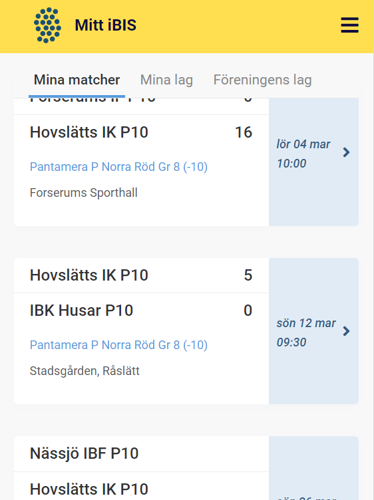Select the Mina matcher tab
Viewport: 374px width, 500px height.
77,80
